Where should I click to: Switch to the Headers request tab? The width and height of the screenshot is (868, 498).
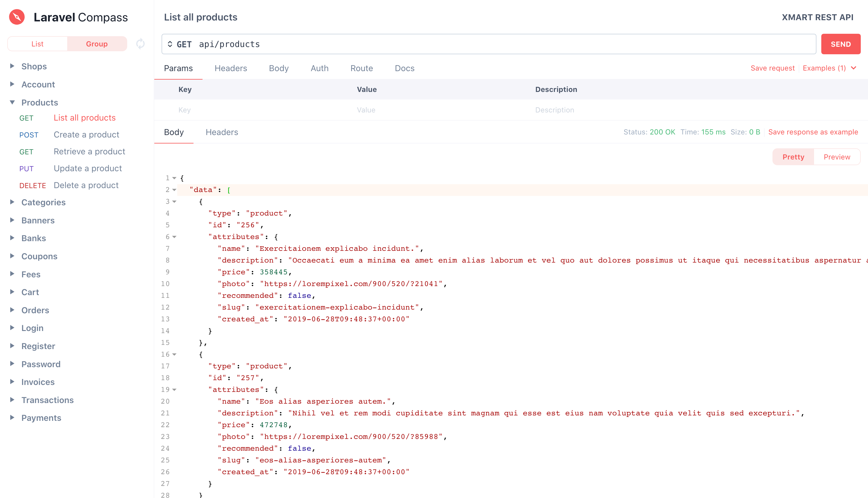coord(231,68)
